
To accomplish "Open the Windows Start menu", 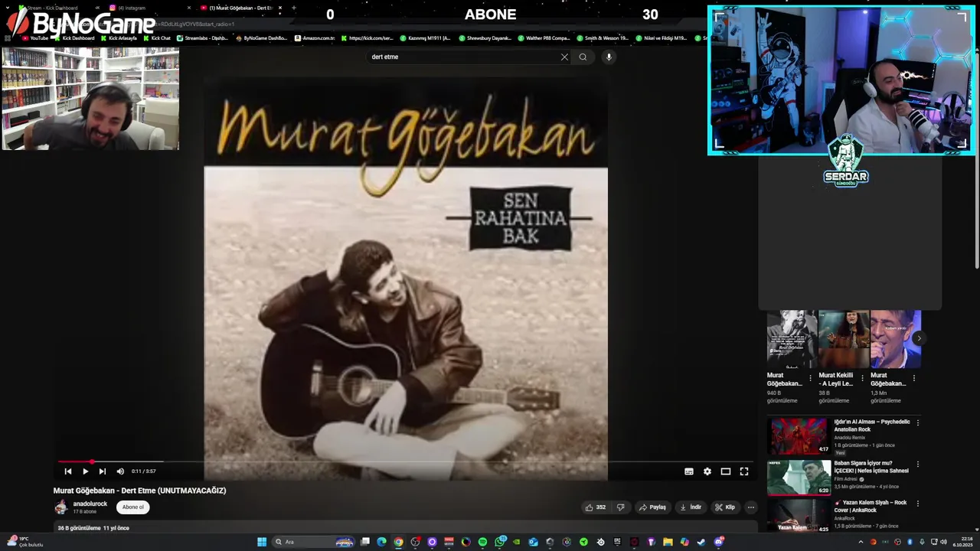I will [261, 542].
